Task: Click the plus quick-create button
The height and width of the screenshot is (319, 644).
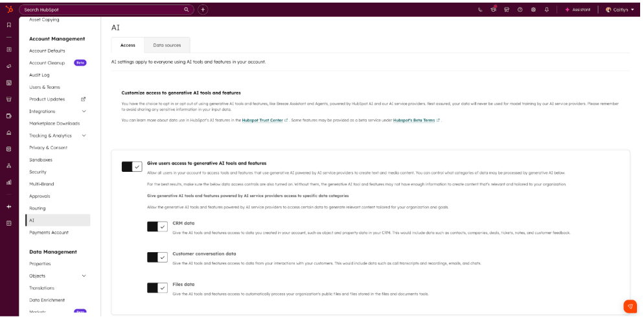Action: click(x=203, y=10)
